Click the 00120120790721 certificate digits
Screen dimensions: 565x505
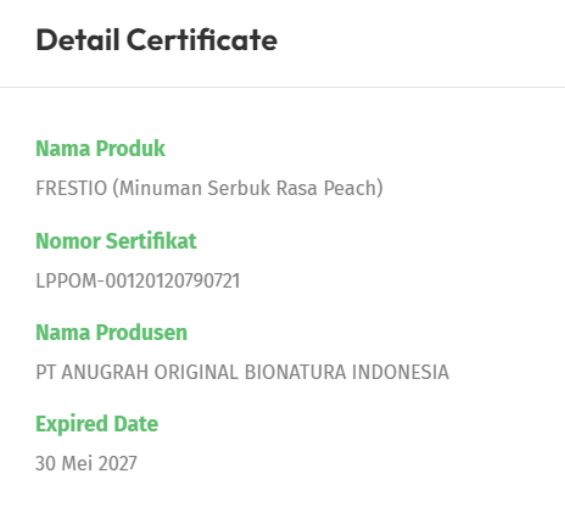pyautogui.click(x=173, y=280)
